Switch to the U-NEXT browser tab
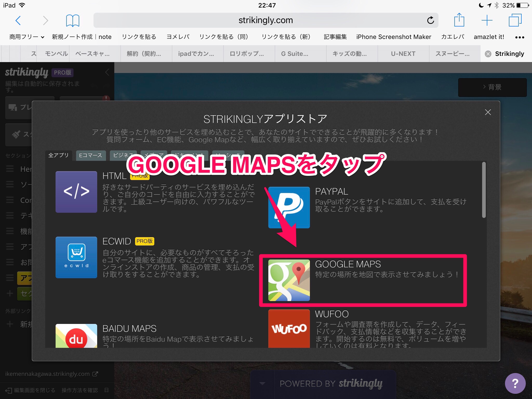The width and height of the screenshot is (532, 399). pos(403,54)
